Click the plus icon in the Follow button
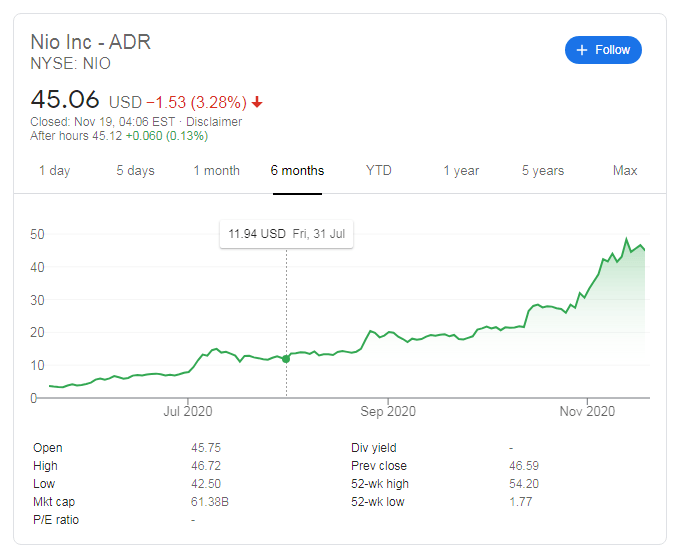The width and height of the screenshot is (682, 549). (582, 50)
